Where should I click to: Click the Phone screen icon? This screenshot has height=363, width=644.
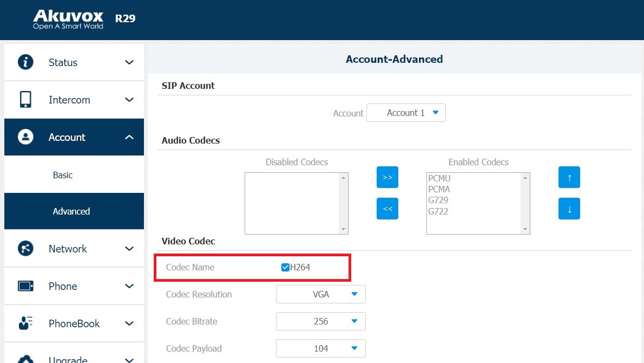[25, 286]
